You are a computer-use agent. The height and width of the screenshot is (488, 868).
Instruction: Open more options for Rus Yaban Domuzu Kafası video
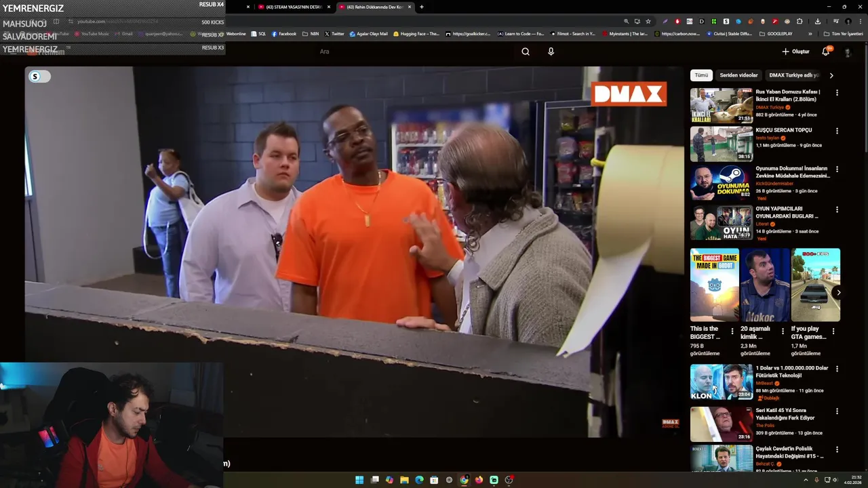click(x=837, y=93)
